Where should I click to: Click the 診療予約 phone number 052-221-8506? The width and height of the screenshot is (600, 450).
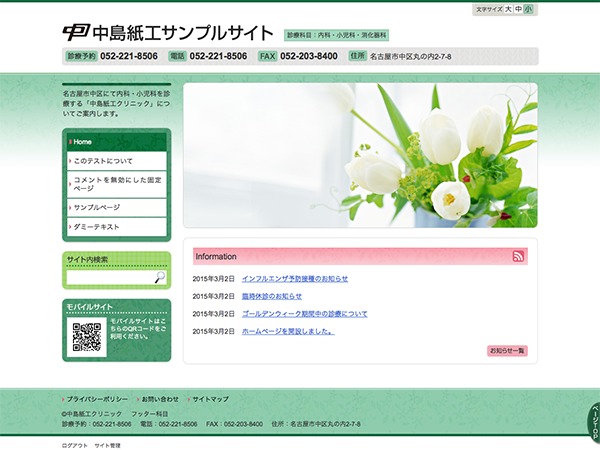pyautogui.click(x=129, y=56)
